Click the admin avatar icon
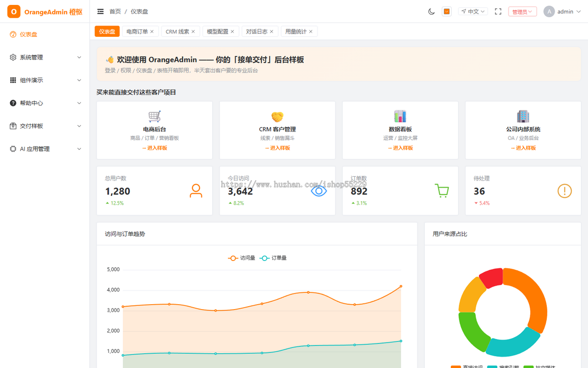588x368 pixels. (x=549, y=11)
